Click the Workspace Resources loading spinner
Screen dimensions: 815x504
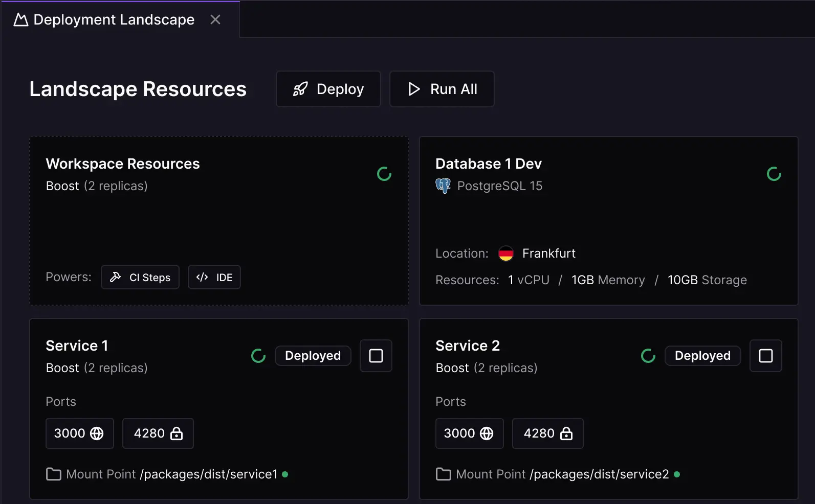coord(384,174)
